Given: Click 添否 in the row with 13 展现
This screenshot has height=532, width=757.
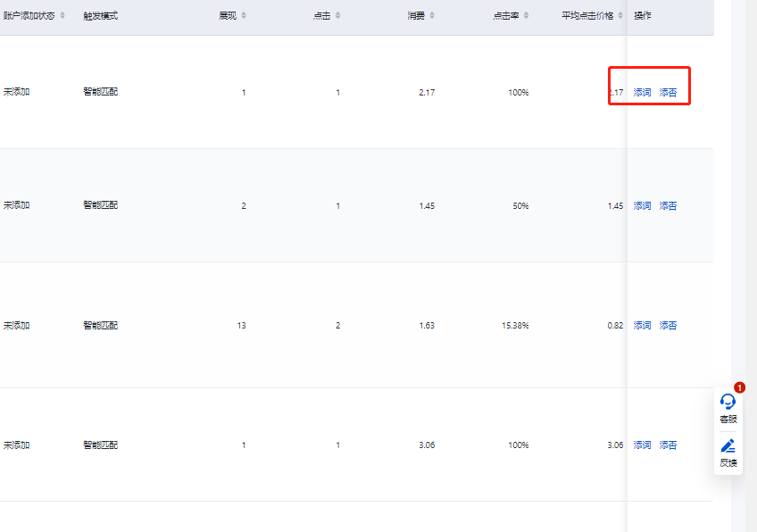Looking at the screenshot, I should click(x=668, y=326).
